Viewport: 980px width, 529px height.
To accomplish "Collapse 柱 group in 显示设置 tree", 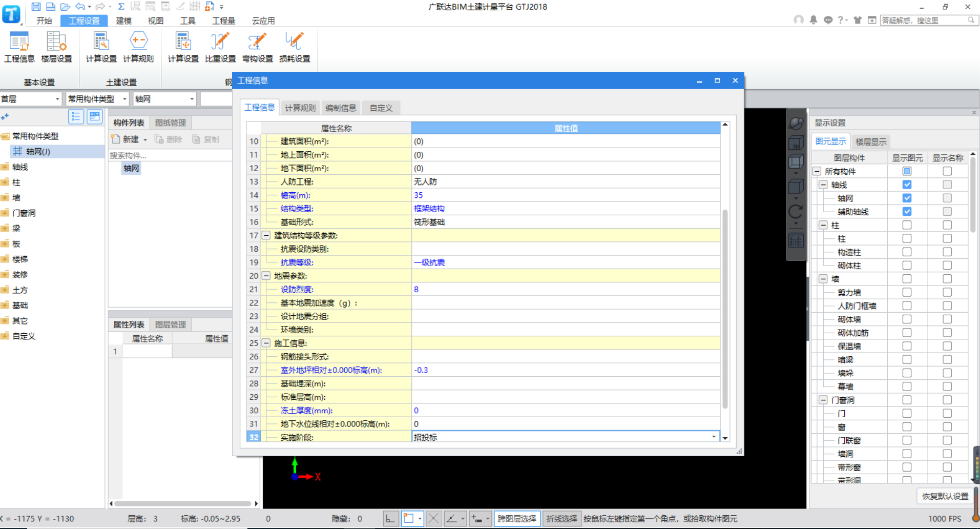I will pos(823,225).
